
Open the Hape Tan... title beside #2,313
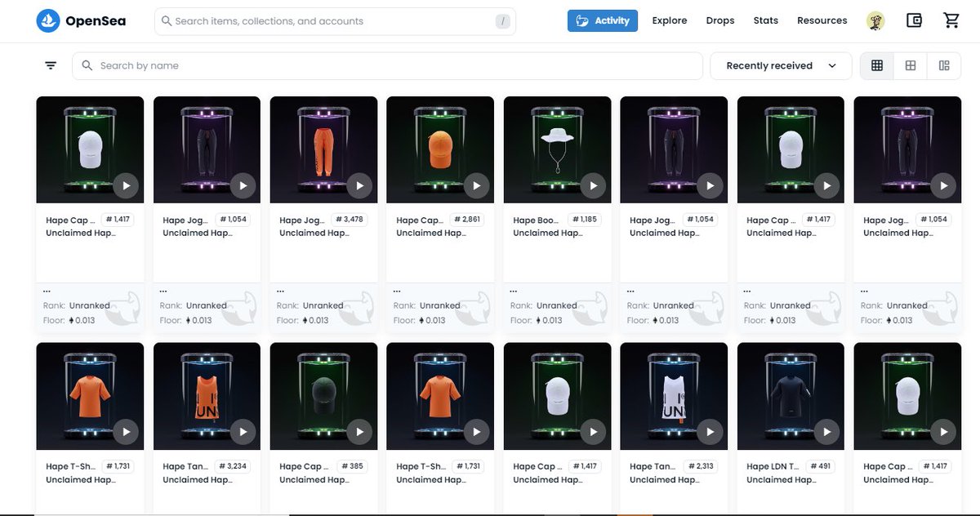[653, 467]
